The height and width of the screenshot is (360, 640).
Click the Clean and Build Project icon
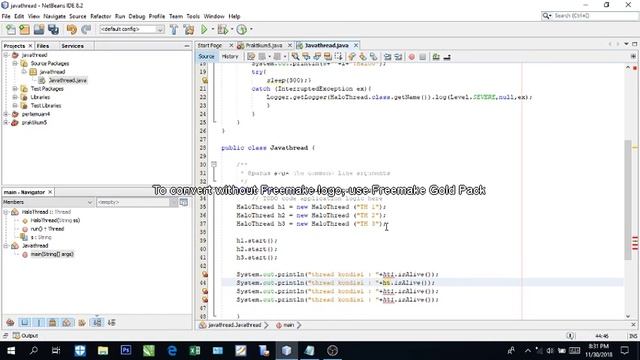pos(189,29)
